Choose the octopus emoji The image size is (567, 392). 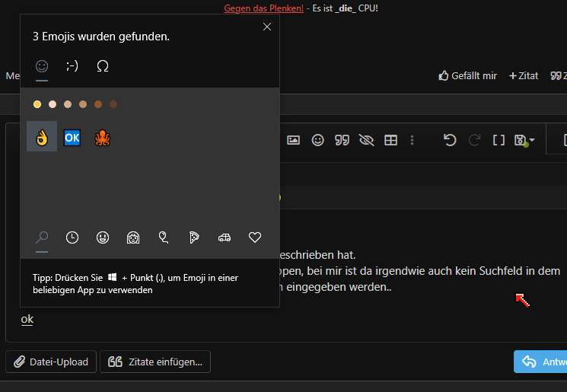tap(103, 137)
